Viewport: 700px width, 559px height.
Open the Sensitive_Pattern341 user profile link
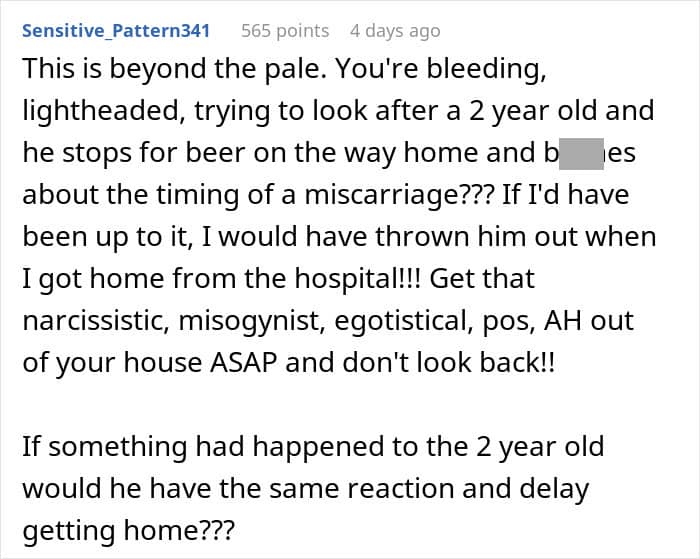pyautogui.click(x=116, y=31)
